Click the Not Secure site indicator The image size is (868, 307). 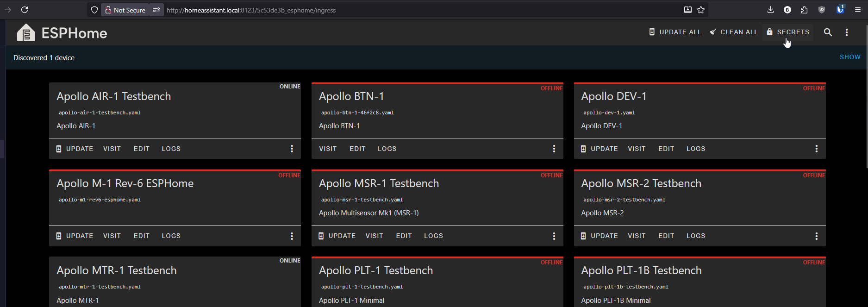[125, 10]
